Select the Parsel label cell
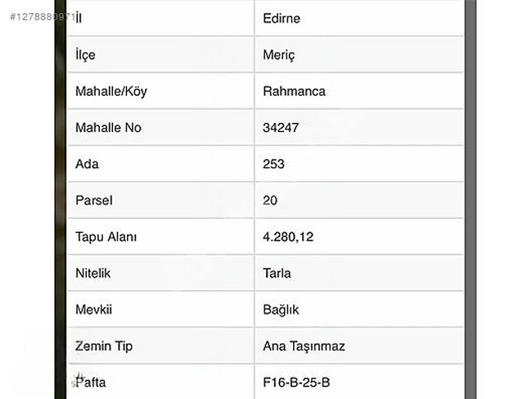 pyautogui.click(x=93, y=201)
